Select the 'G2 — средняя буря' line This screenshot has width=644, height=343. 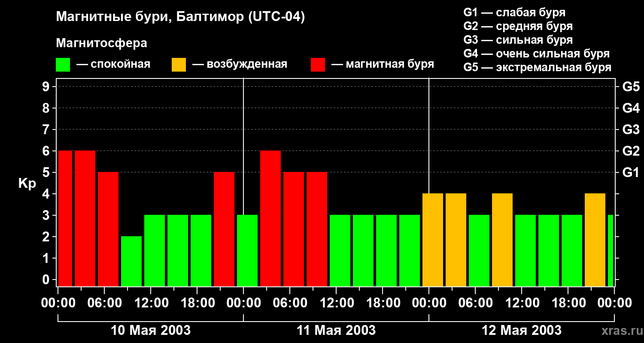[x=518, y=26]
